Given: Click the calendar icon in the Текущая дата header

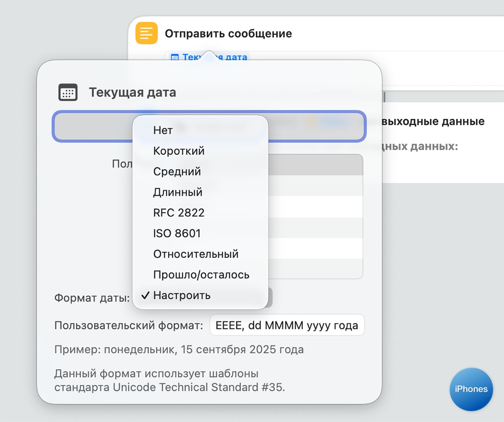Looking at the screenshot, I should (x=68, y=92).
